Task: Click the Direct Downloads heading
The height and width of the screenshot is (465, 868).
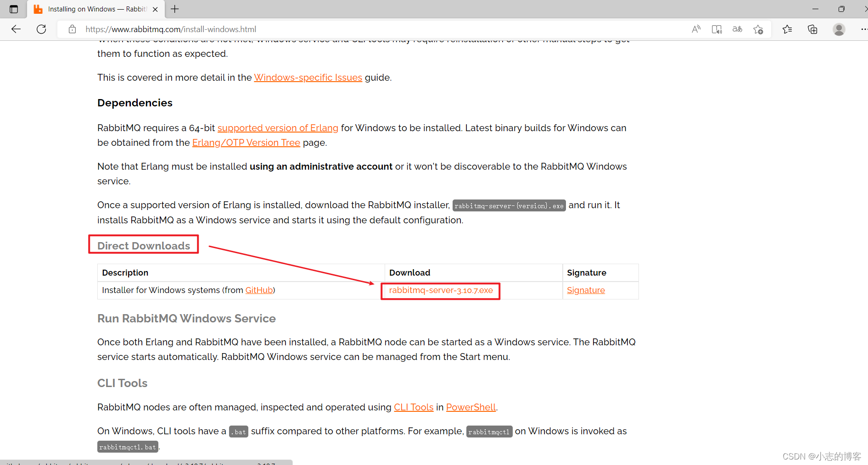Action: (144, 246)
